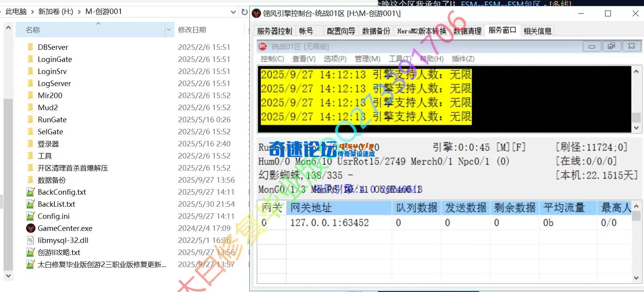Open the 帮助(H) menu

click(431, 59)
